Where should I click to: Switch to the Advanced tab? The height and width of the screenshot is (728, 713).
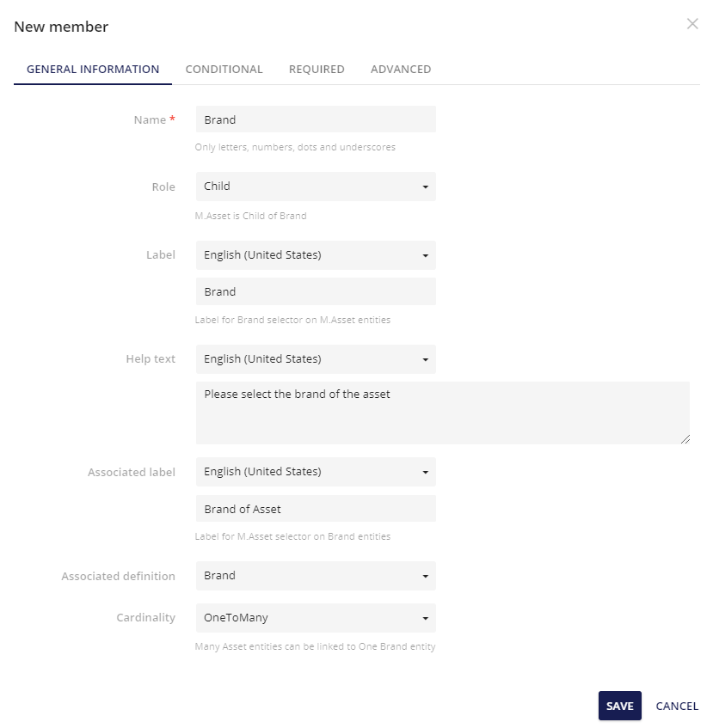400,69
